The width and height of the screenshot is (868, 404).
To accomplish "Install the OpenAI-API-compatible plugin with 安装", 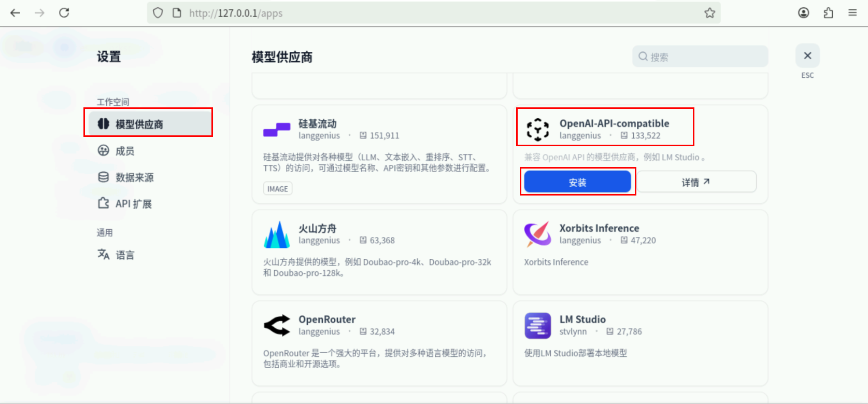I will click(x=577, y=182).
